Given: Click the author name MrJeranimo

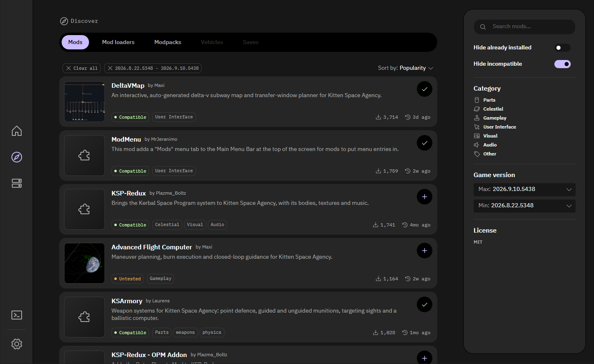Looking at the screenshot, I should click(164, 140).
